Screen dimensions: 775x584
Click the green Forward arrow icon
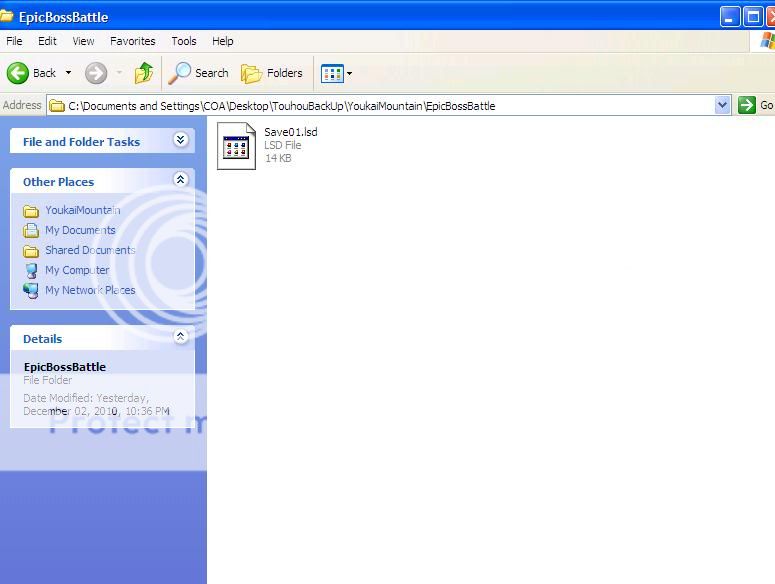pyautogui.click(x=96, y=73)
